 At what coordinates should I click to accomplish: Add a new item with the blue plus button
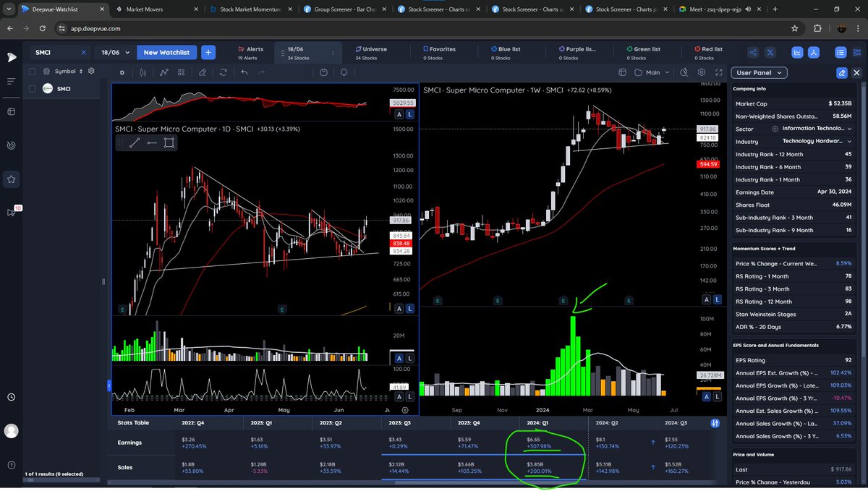coord(208,53)
